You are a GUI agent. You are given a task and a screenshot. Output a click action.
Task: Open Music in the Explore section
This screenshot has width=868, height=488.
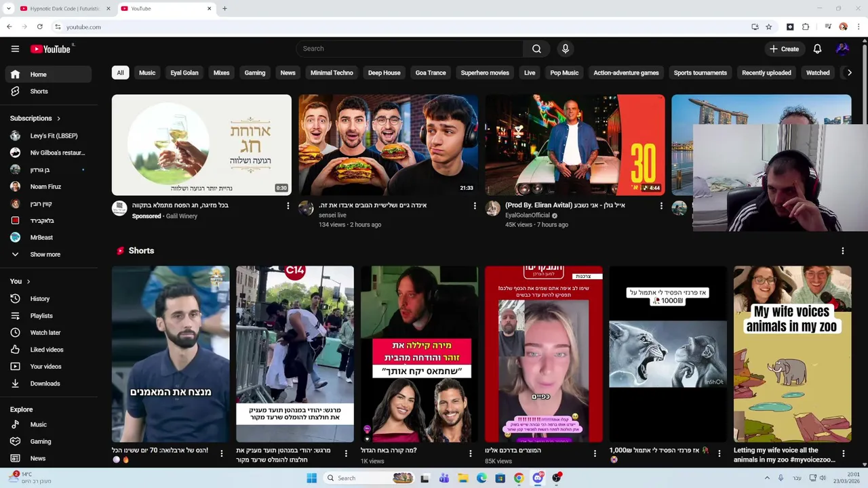pyautogui.click(x=47, y=424)
